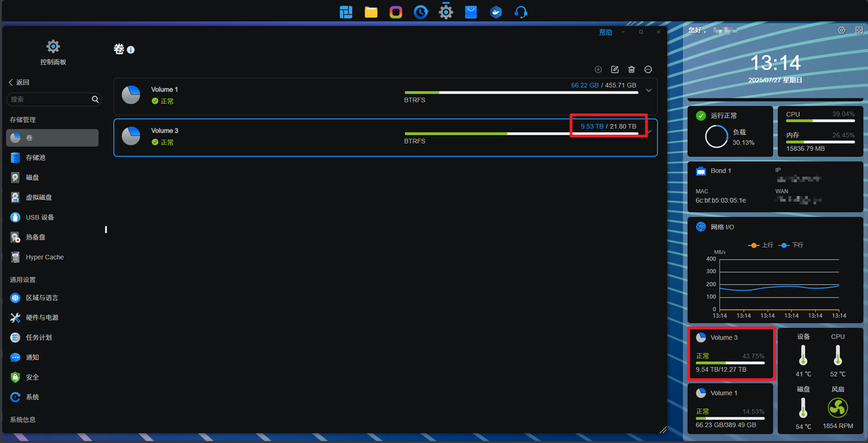Open Hyper Cache in the sidebar
Screen dimensions: 868x443
point(52,257)
